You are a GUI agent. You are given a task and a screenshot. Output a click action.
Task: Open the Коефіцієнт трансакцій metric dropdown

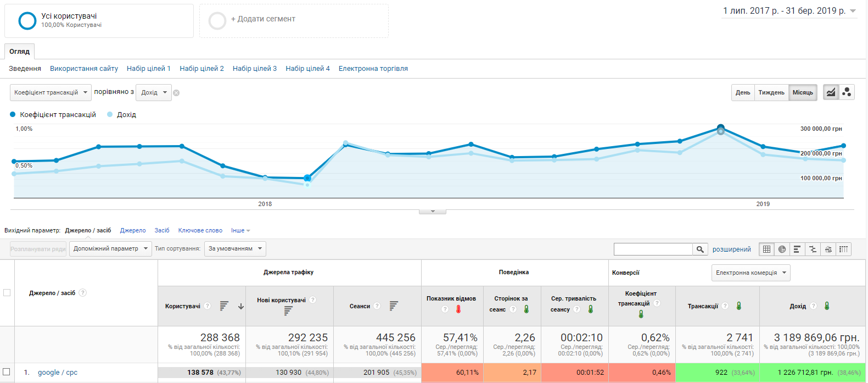(51, 92)
